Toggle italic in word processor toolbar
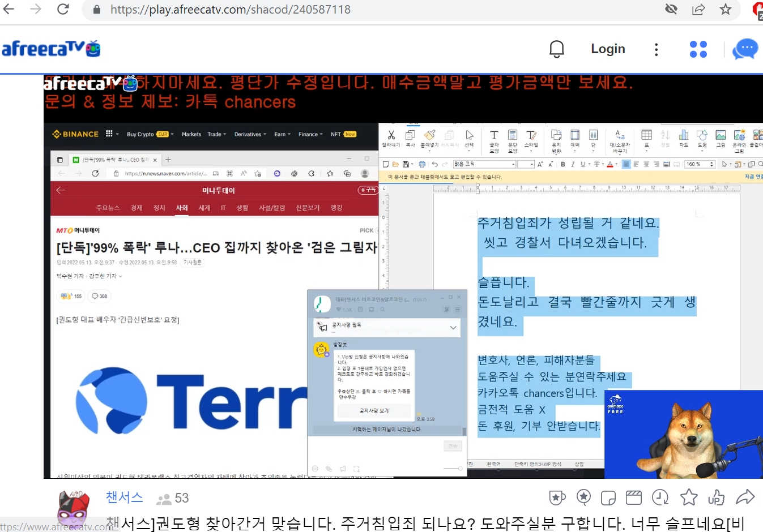This screenshot has width=763, height=532. pos(573,164)
